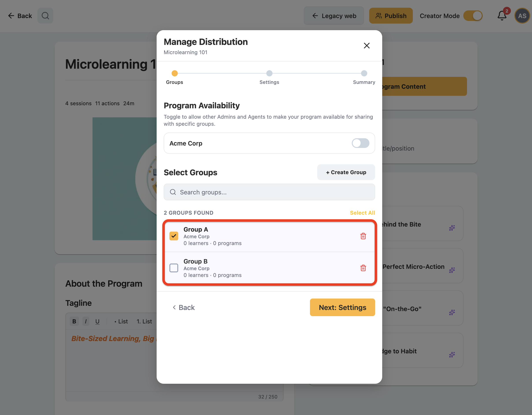The height and width of the screenshot is (415, 532).
Task: Open the AS user avatar menu
Action: pos(522,16)
